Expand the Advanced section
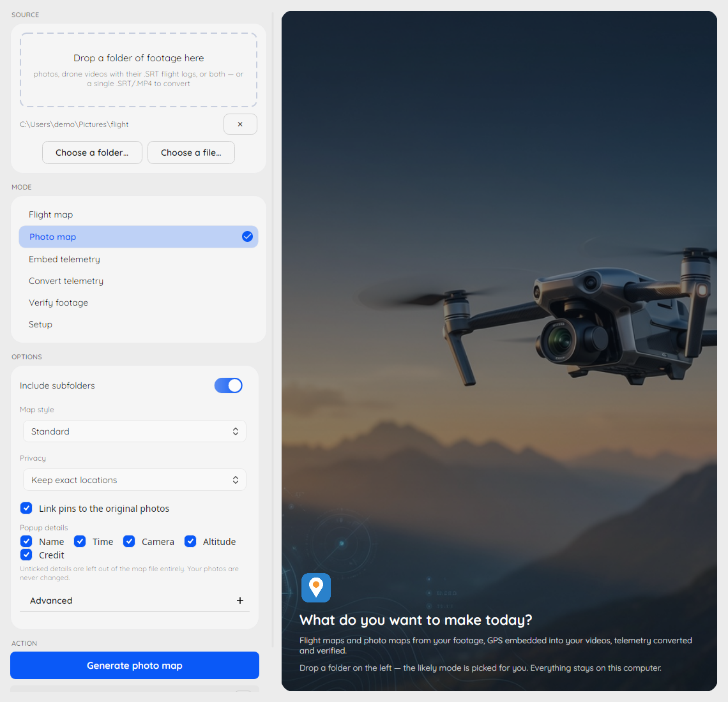This screenshot has width=728, height=702. 135,601
